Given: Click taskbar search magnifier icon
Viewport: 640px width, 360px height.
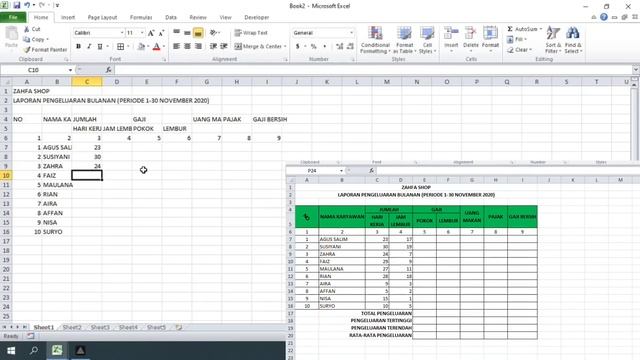Looking at the screenshot, I should point(34,351).
